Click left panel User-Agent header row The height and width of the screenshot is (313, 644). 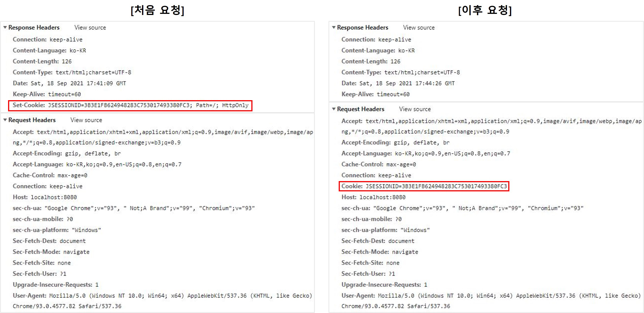[162, 296]
